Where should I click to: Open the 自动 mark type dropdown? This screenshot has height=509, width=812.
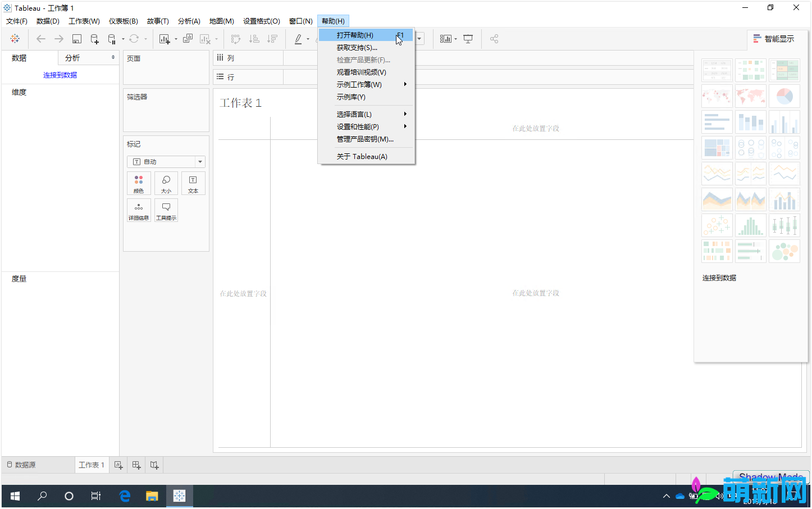(x=166, y=162)
